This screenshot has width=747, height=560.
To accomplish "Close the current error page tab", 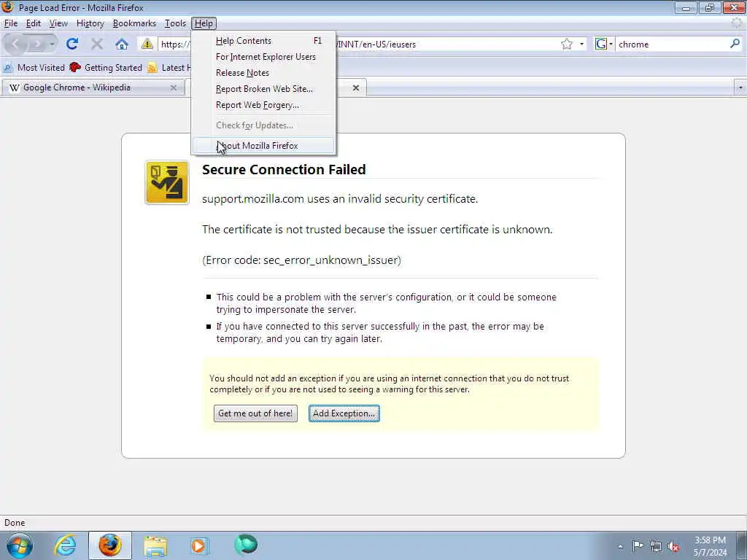I will (356, 87).
